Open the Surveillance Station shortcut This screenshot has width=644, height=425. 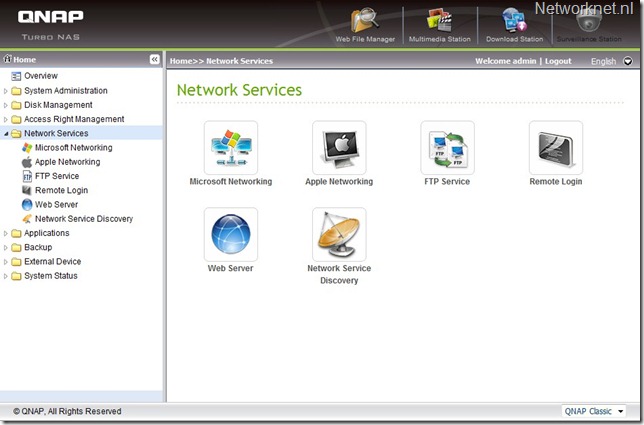pyautogui.click(x=589, y=25)
